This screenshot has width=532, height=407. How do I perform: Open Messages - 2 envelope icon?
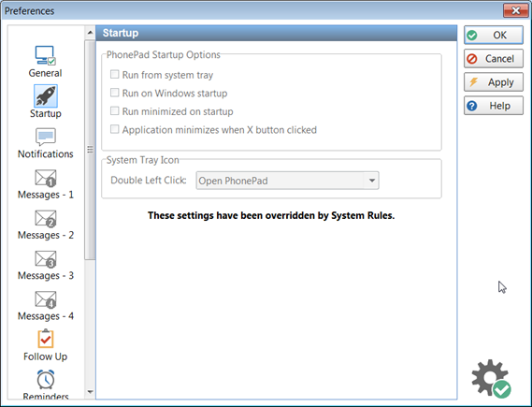click(46, 218)
